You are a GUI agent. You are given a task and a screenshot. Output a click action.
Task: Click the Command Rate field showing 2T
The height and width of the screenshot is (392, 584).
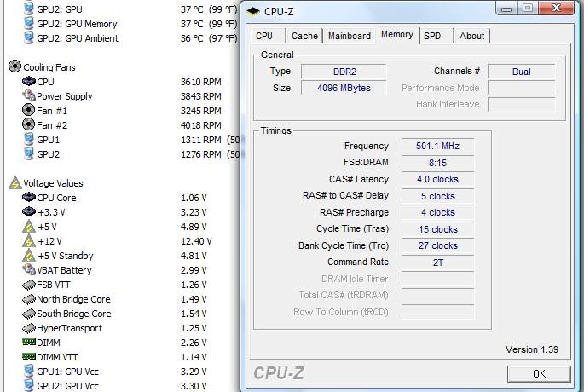pos(437,262)
